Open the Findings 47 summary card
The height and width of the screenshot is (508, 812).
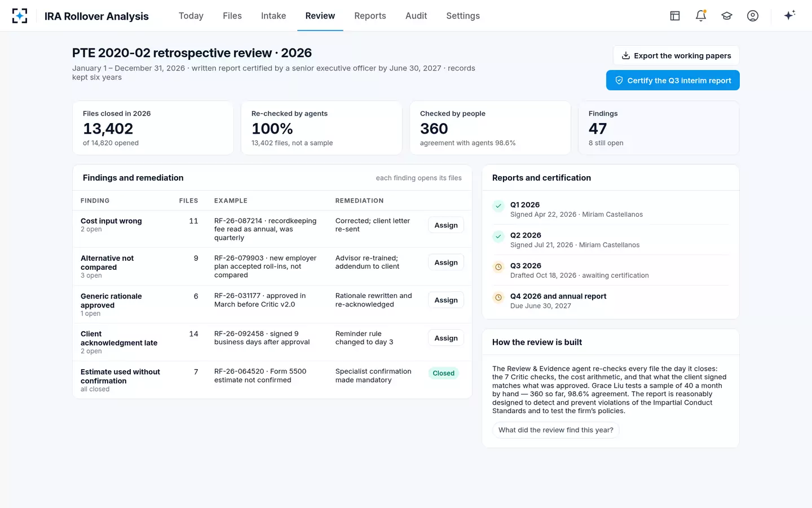point(659,128)
